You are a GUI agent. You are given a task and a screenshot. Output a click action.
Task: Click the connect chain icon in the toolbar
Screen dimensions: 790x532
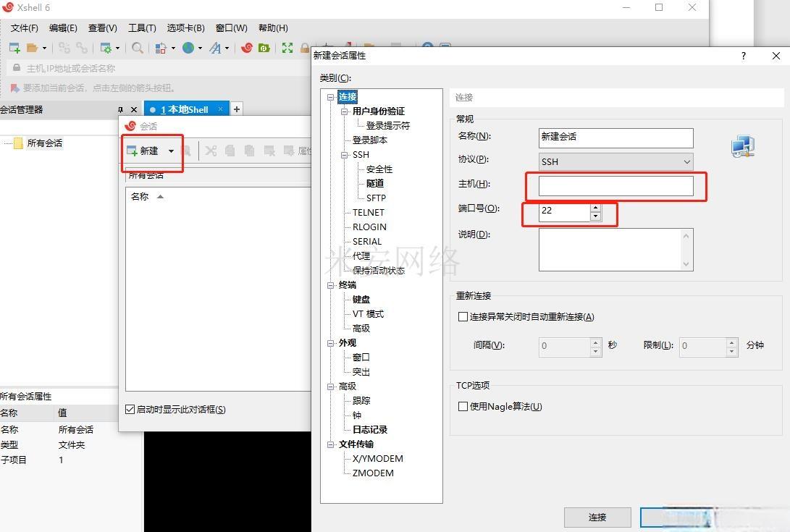(x=64, y=48)
